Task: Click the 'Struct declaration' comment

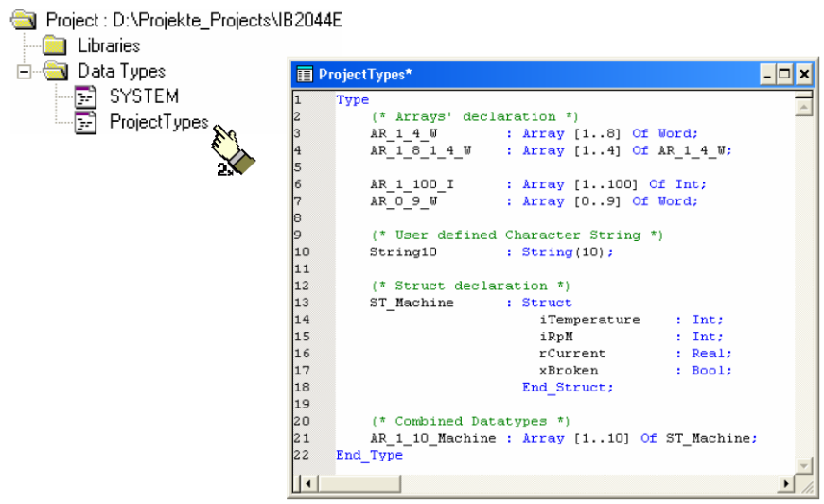Action: 470,286
